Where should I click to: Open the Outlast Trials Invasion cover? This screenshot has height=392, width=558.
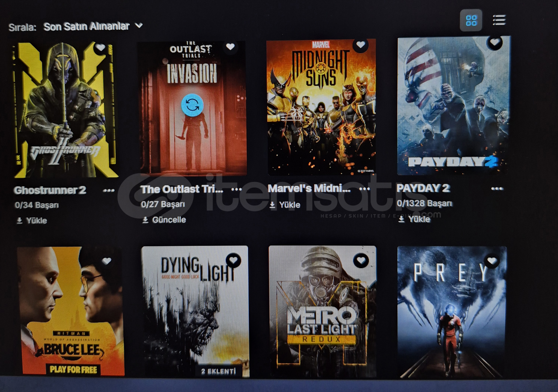click(x=192, y=108)
